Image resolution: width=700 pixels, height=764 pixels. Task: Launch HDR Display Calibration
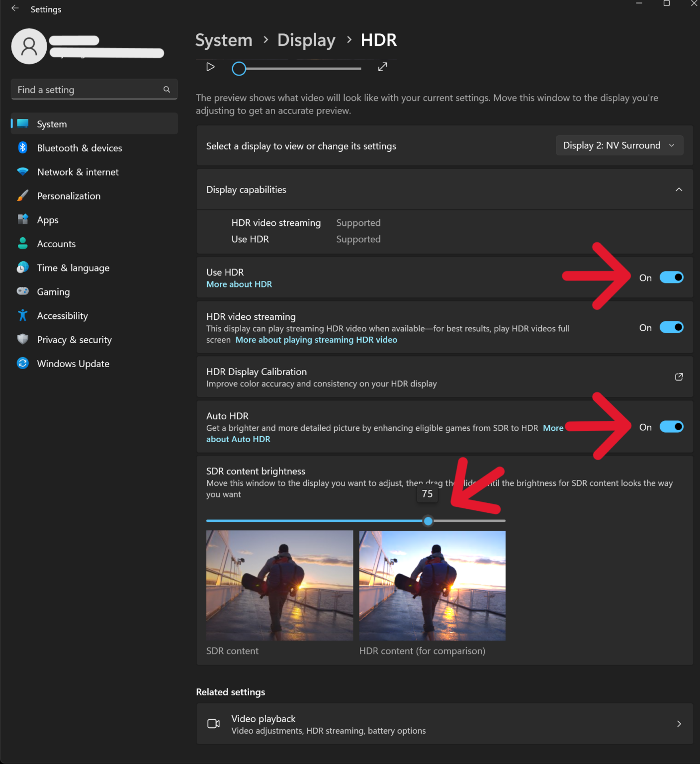pos(679,377)
